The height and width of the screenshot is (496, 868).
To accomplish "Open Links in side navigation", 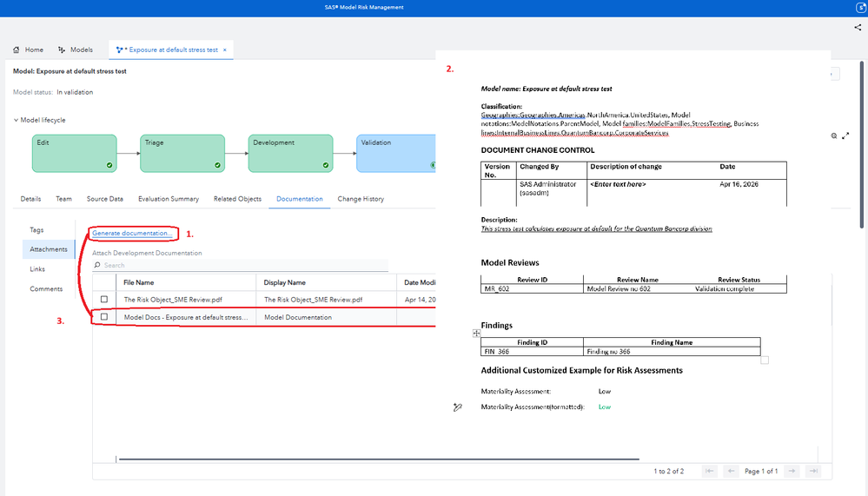I will pos(37,269).
